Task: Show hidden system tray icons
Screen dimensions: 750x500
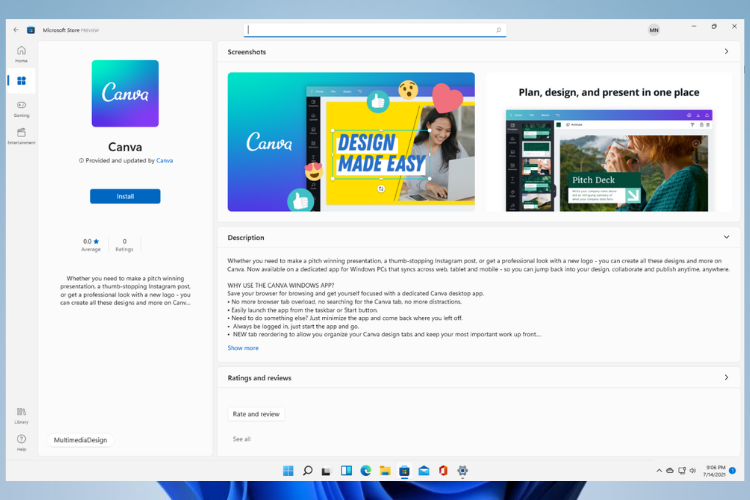Action: pos(659,471)
